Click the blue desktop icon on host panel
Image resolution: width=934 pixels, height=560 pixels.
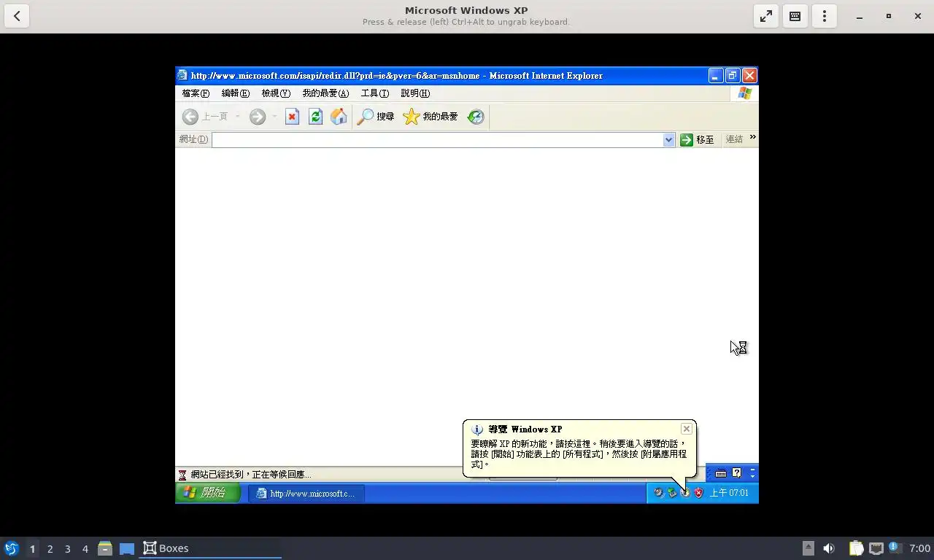[x=127, y=548]
